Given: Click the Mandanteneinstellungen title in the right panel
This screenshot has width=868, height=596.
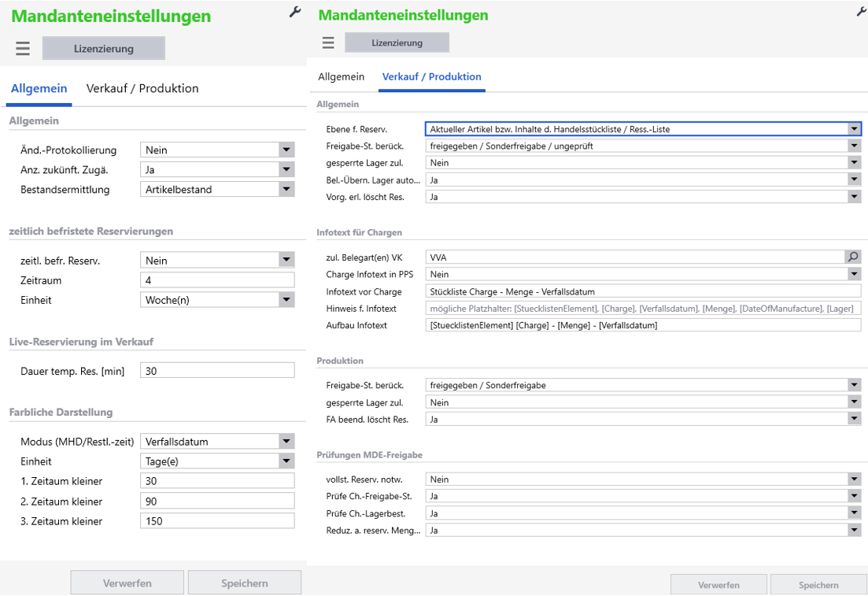Looking at the screenshot, I should 404,15.
